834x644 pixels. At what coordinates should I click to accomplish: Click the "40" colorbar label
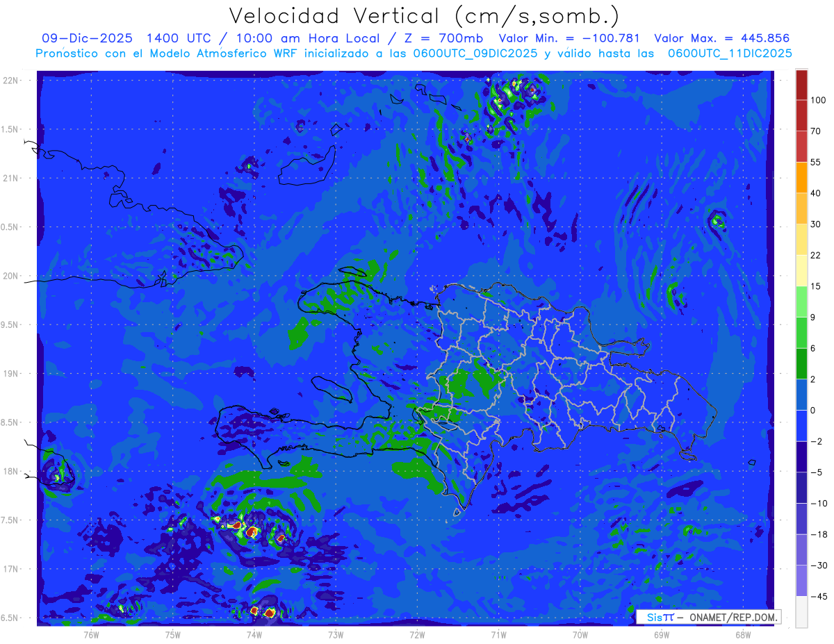pos(816,193)
